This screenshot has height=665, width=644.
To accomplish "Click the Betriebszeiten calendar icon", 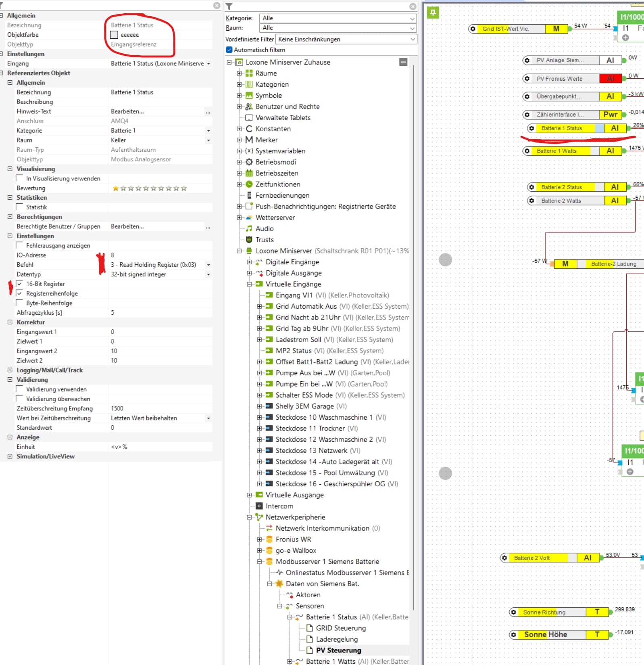I will click(x=249, y=173).
